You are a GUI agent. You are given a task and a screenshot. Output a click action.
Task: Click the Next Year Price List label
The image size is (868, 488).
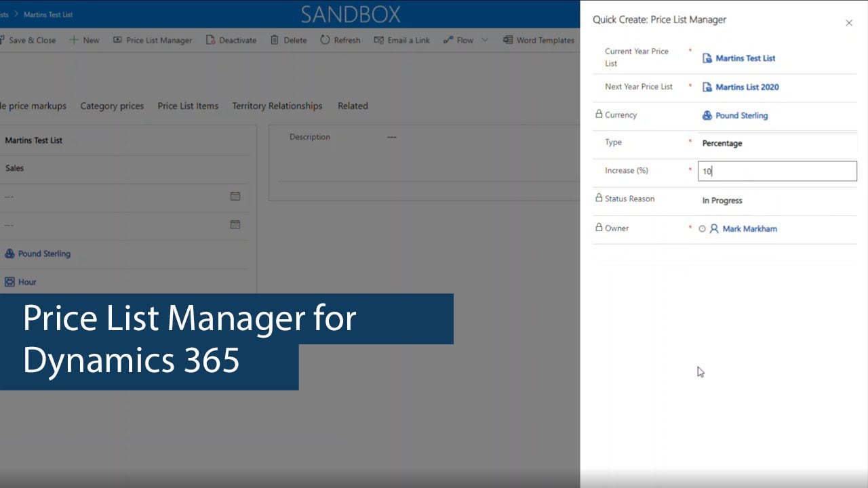(639, 87)
